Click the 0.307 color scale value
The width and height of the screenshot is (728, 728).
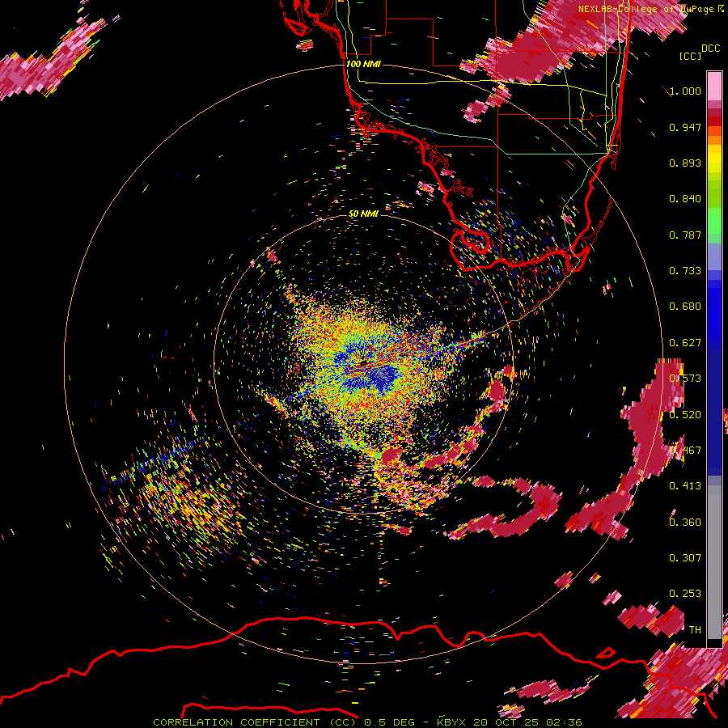click(x=685, y=558)
